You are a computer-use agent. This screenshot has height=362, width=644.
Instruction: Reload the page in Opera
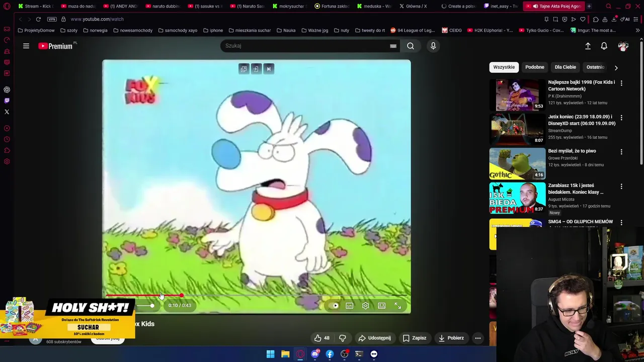[x=38, y=19]
